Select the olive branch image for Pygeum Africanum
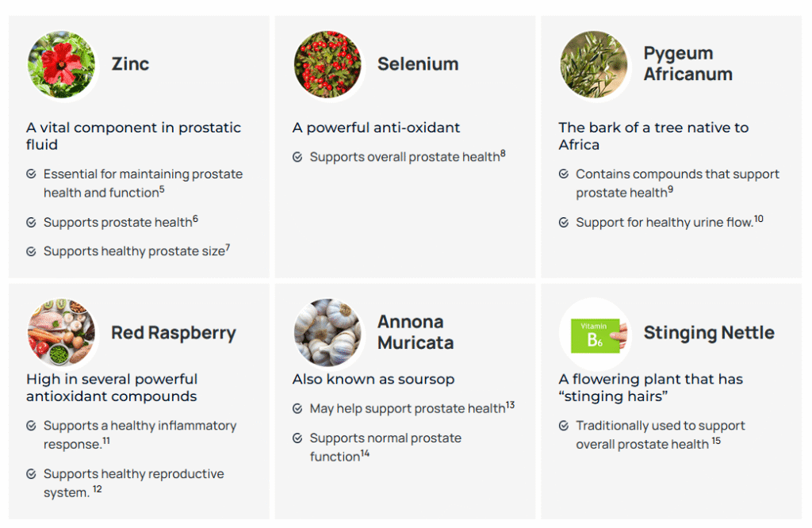This screenshot has height=528, width=812. tap(593, 64)
